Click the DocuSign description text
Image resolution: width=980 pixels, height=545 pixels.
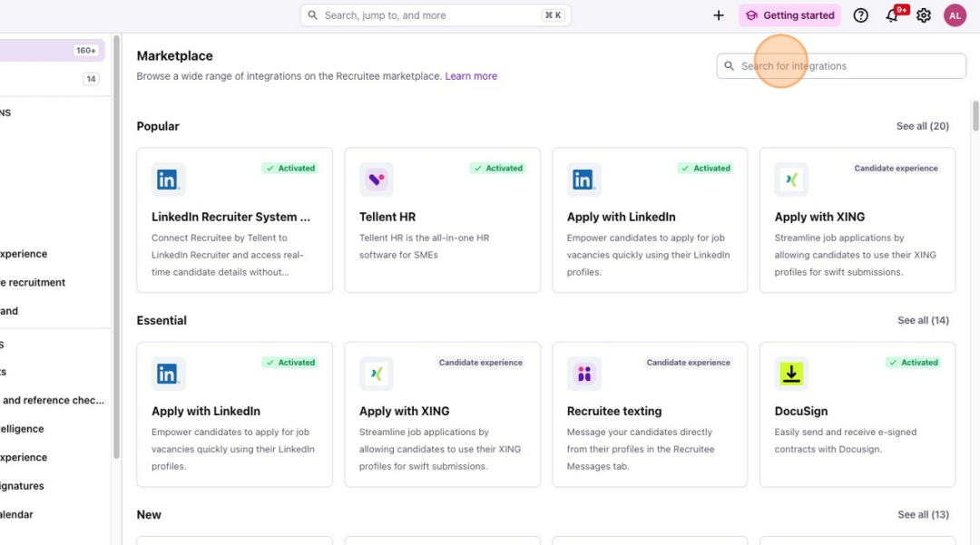[x=845, y=441]
